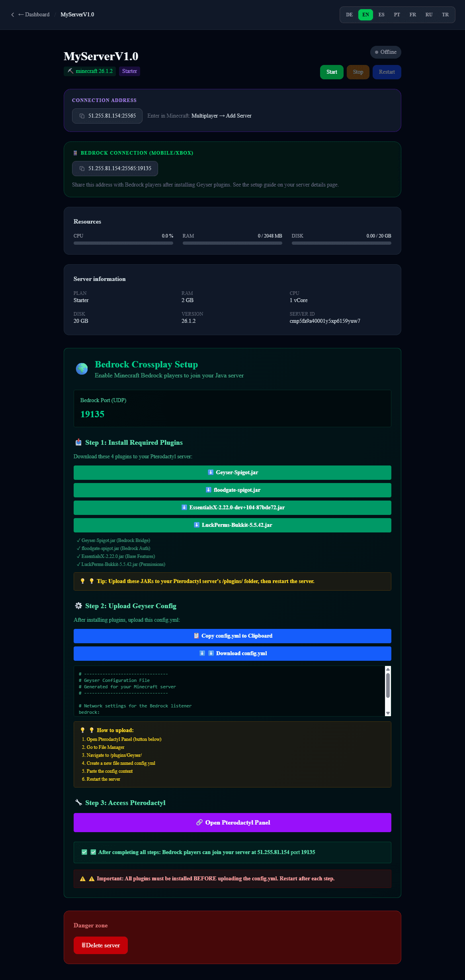This screenshot has height=980, width=465.
Task: Click the back chevron beside Dashboard
Action: (x=12, y=15)
